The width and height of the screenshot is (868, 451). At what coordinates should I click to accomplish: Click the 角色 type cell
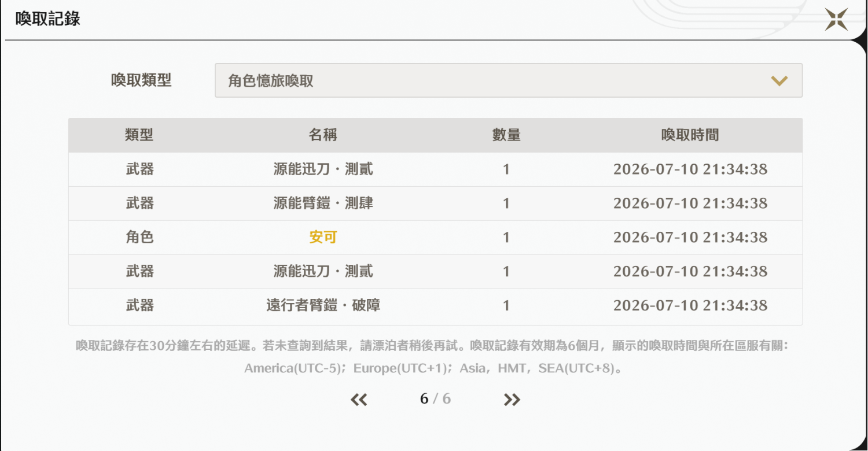139,237
